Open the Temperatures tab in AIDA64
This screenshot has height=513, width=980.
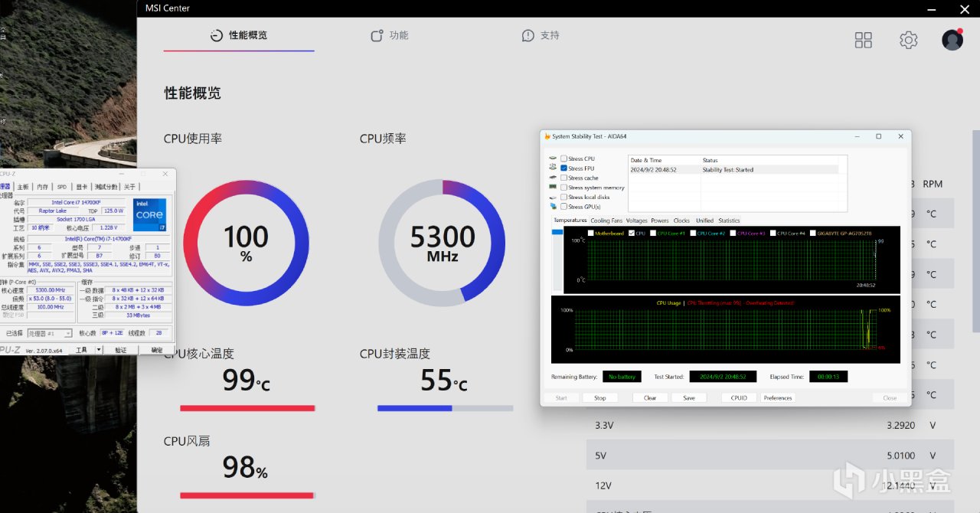click(570, 221)
